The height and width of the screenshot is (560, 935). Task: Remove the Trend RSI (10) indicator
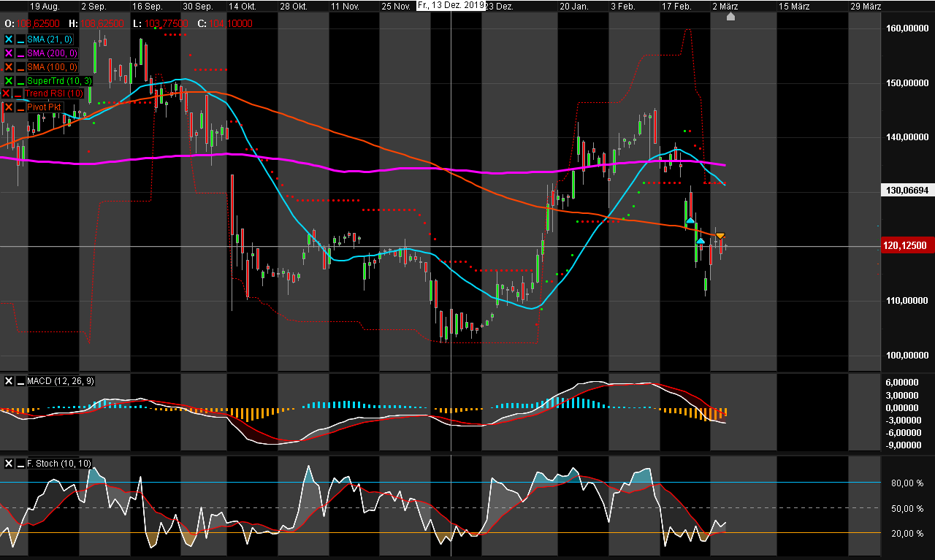[x=8, y=93]
